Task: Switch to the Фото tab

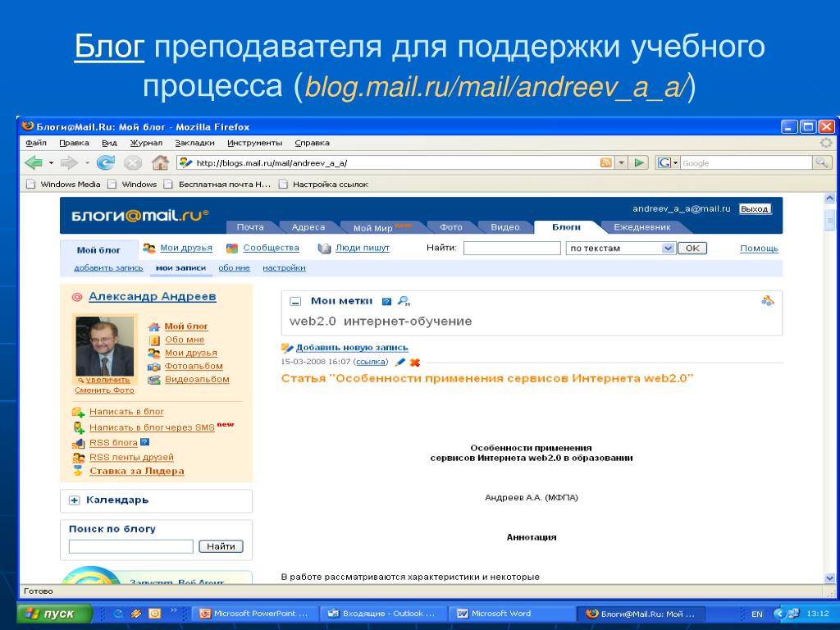Action: [x=450, y=227]
